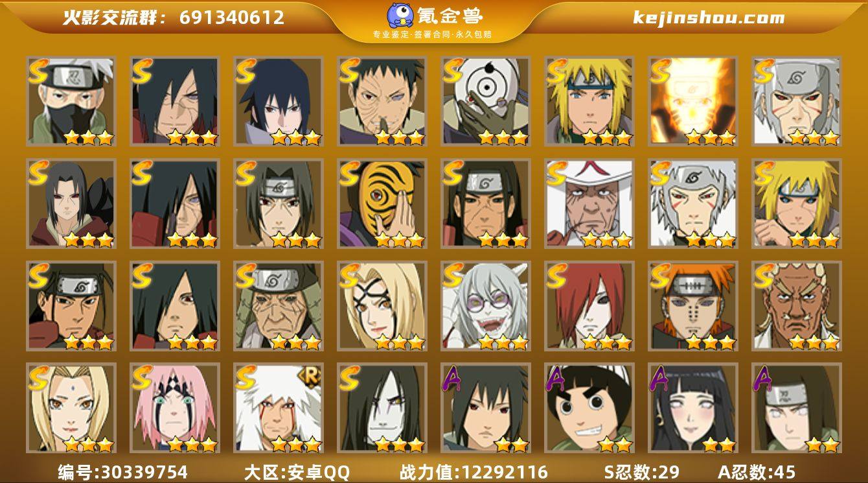Image resolution: width=868 pixels, height=483 pixels.
Task: Click the blue monster logo at top
Action: [401, 16]
